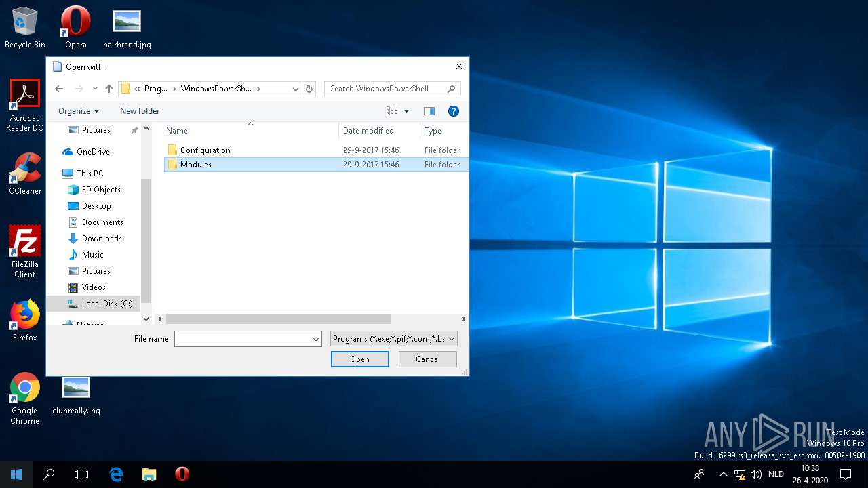This screenshot has width=868, height=488.
Task: Select This PC in navigation pane
Action: (90, 174)
